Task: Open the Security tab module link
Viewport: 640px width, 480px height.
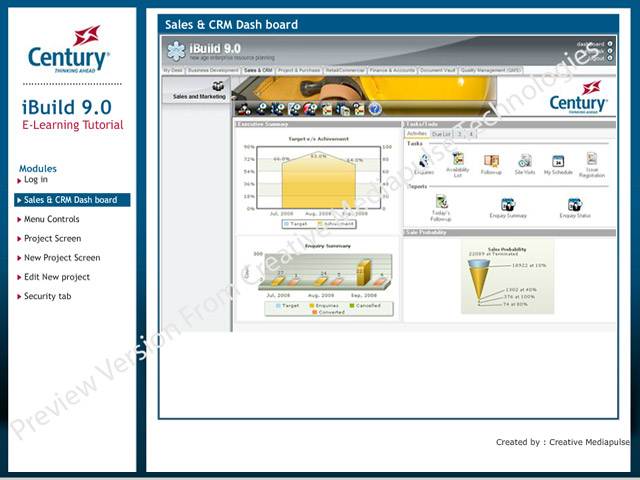Action: pyautogui.click(x=47, y=297)
